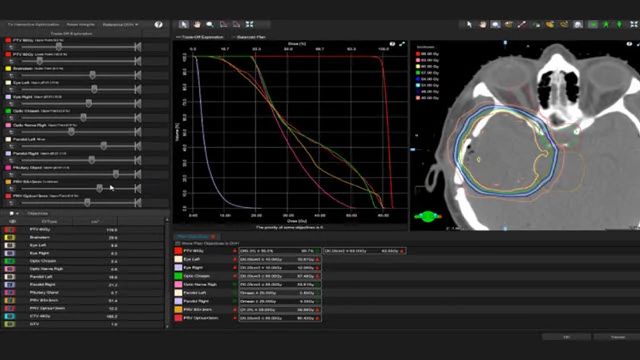The height and width of the screenshot is (360, 640).
Task: Select the zoom tool in the image view toolbar
Action: point(496,24)
